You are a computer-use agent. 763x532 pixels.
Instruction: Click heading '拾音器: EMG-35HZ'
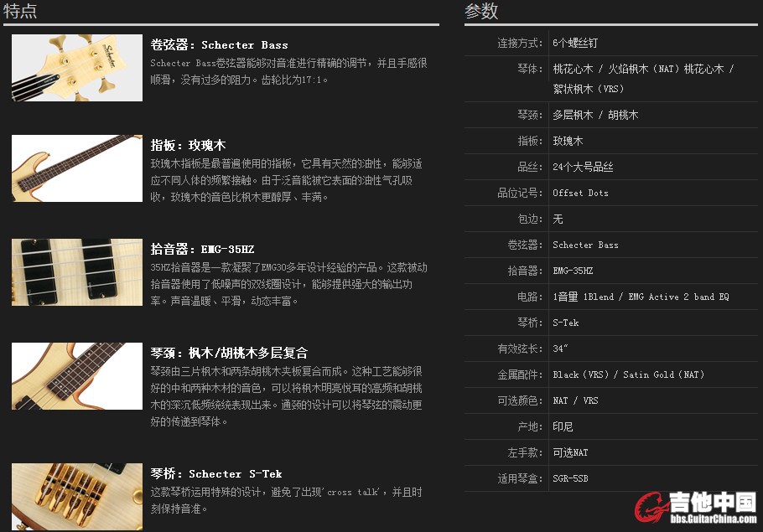[202, 250]
